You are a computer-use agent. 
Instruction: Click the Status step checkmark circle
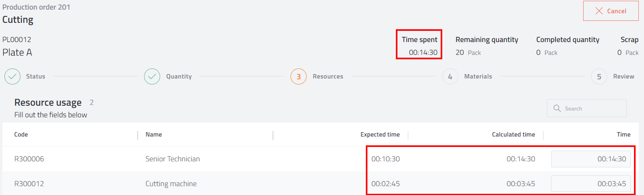click(x=12, y=76)
